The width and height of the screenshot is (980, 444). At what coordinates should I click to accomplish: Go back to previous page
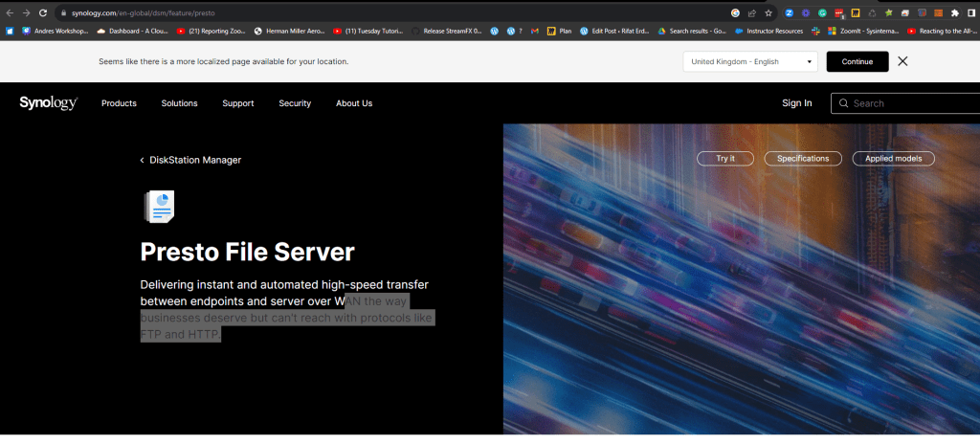point(10,12)
